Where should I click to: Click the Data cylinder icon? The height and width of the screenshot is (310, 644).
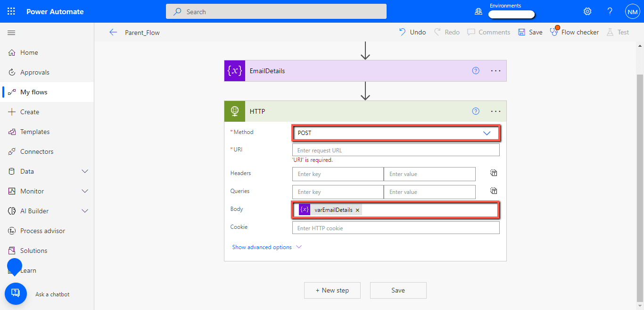(x=12, y=171)
